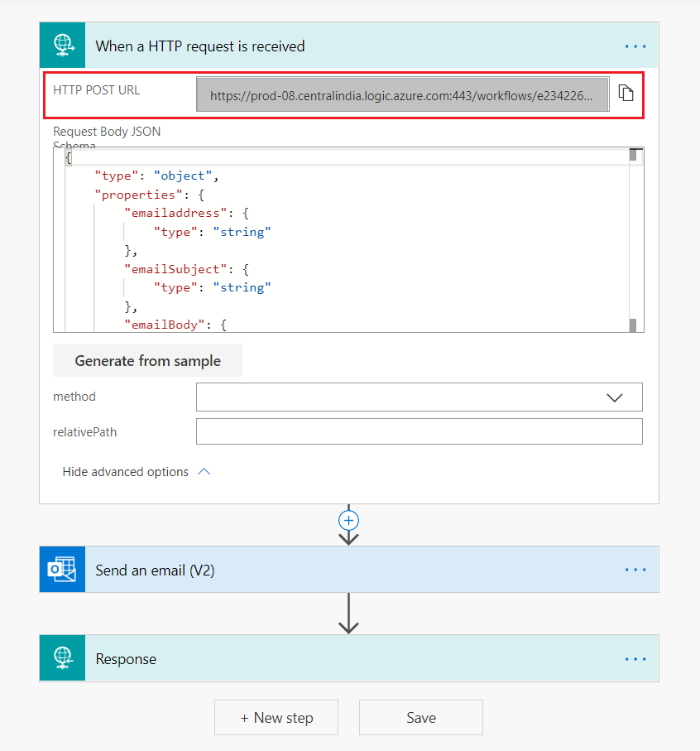Open the Response action ellipsis menu
Viewport: 700px width, 751px height.
635,659
